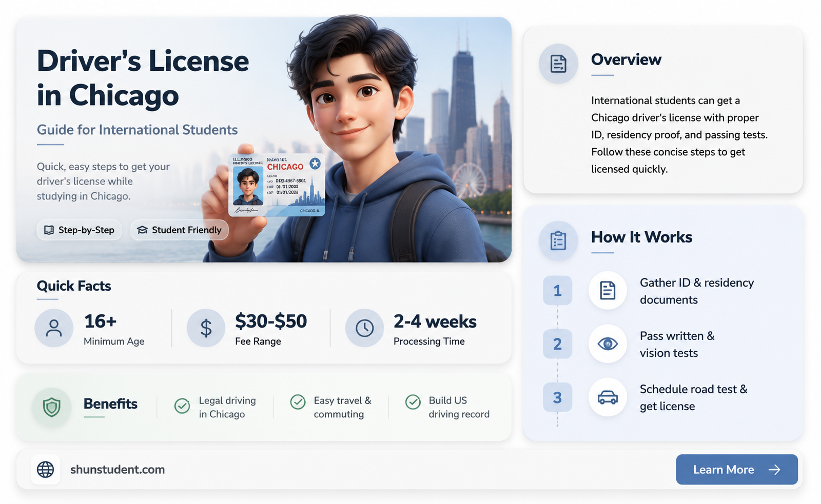
Task: Click the globe icon next to shunstudent.com
Action: (x=46, y=469)
